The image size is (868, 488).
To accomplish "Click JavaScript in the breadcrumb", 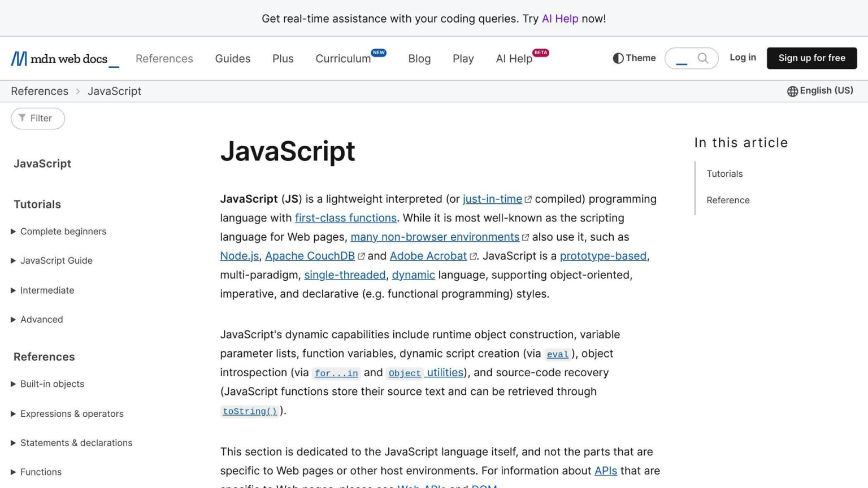I will 114,91.
